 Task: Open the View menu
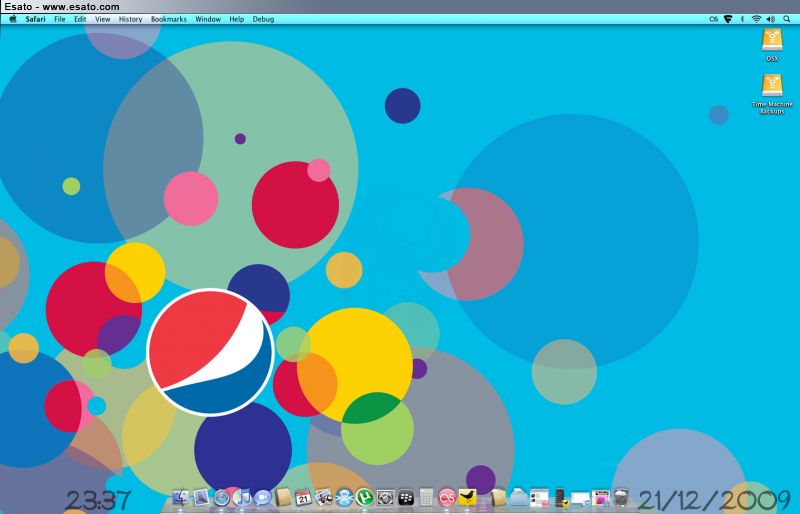pyautogui.click(x=103, y=19)
